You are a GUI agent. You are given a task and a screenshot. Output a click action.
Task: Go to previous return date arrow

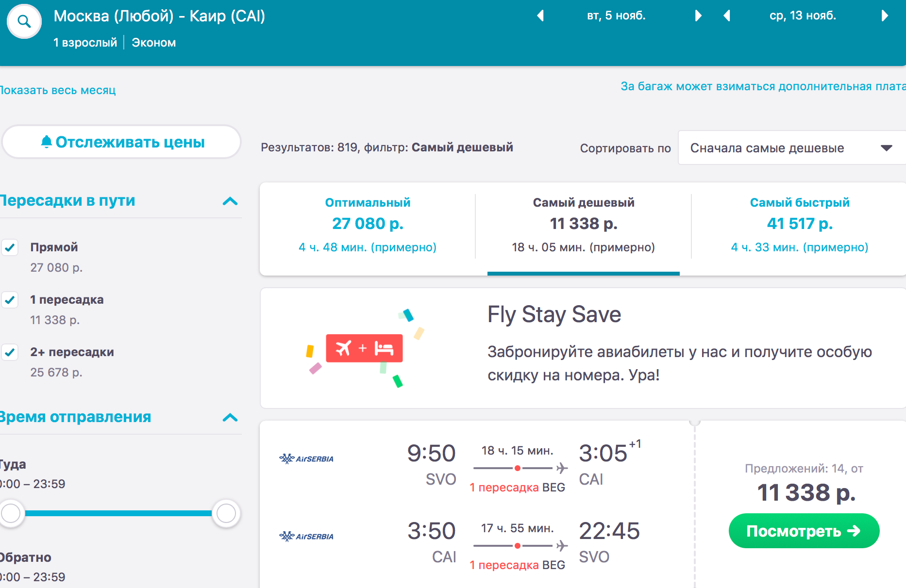pos(727,16)
